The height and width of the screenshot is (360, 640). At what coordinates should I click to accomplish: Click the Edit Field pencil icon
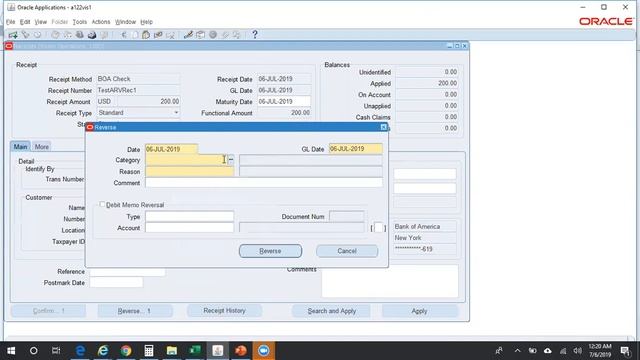tap(188, 35)
